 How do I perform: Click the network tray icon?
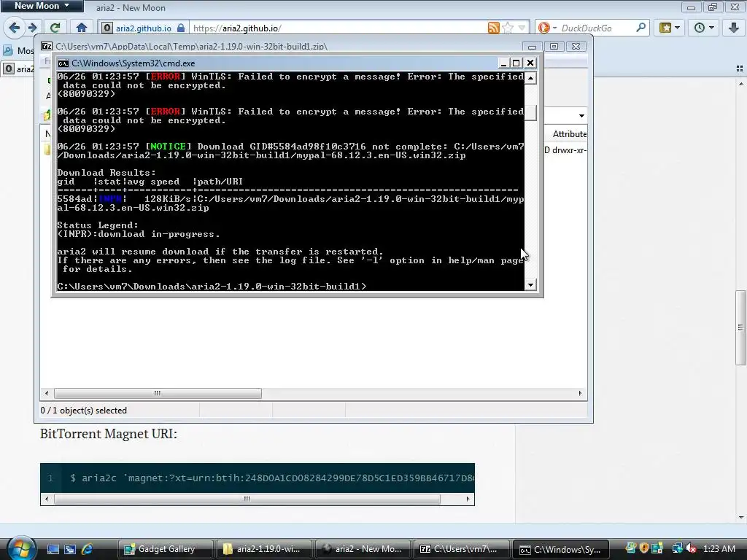click(677, 548)
